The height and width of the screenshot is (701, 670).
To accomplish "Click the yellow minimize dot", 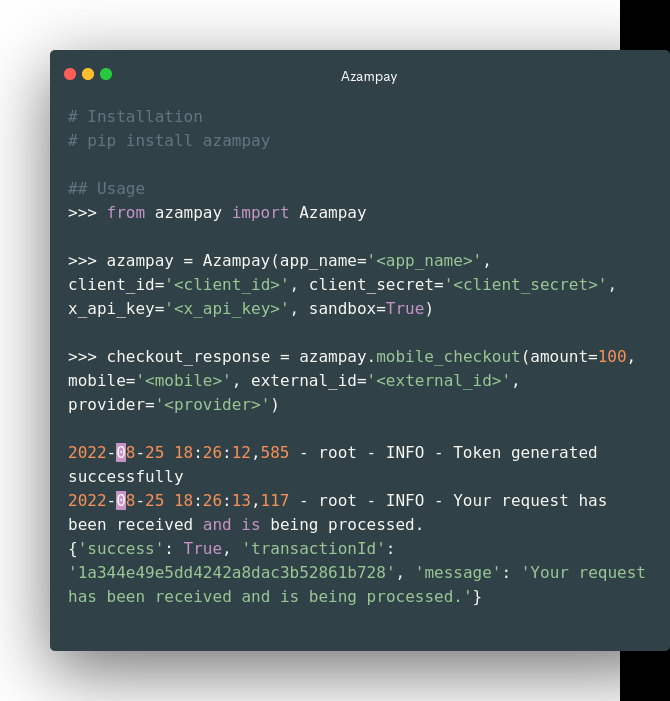I will point(88,74).
